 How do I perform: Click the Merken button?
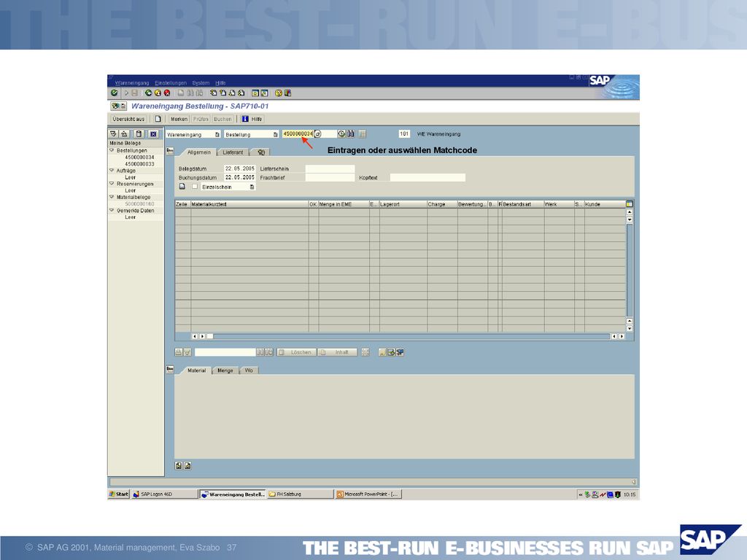pos(179,119)
